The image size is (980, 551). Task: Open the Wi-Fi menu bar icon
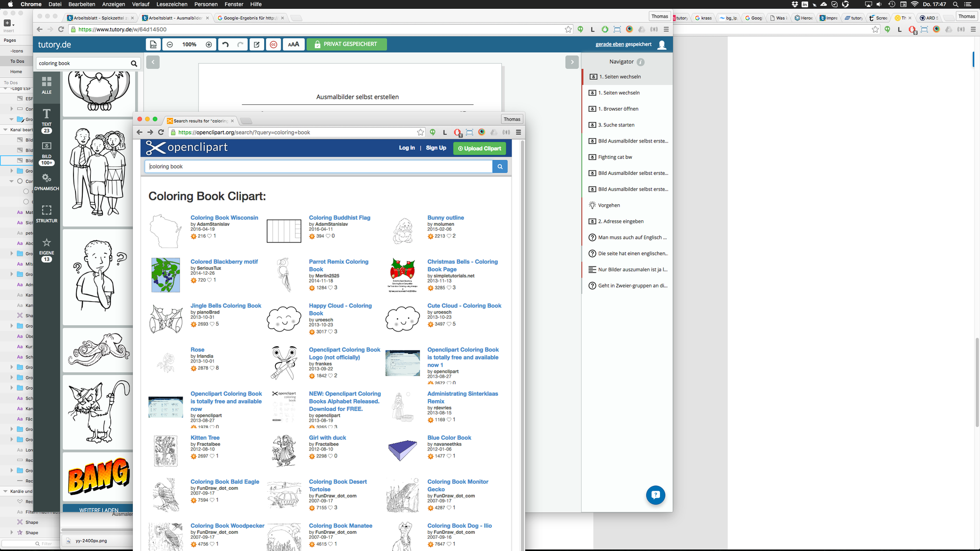914,4
